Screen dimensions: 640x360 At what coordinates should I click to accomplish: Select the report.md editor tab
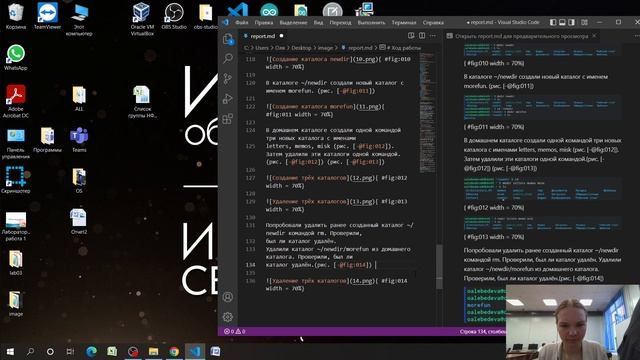262,36
